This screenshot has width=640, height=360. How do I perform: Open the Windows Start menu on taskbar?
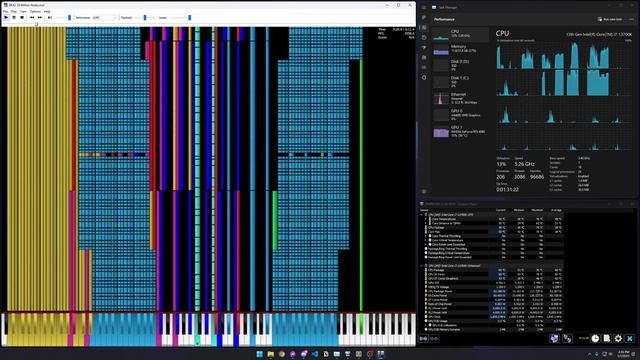click(x=260, y=354)
